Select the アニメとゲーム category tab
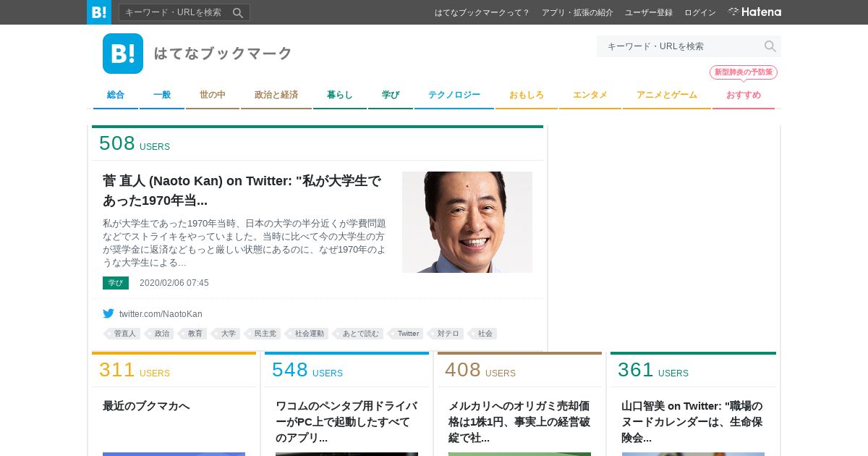Image resolution: width=868 pixels, height=456 pixels. (667, 95)
